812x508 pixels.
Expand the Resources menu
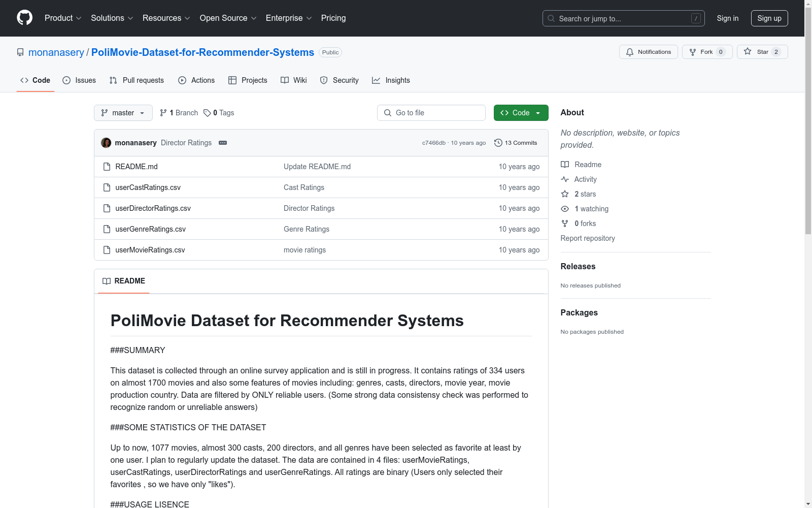click(166, 18)
